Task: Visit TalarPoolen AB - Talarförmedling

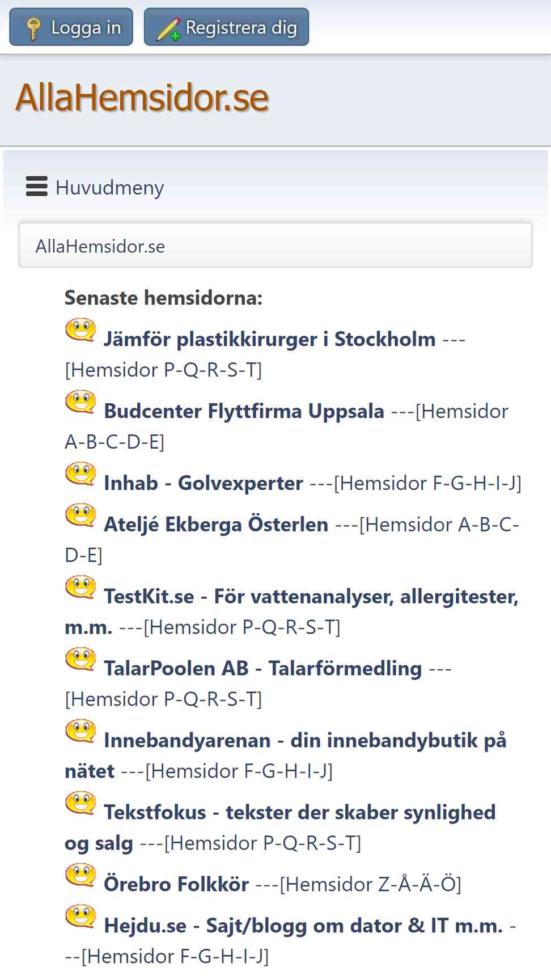Action: click(x=263, y=668)
